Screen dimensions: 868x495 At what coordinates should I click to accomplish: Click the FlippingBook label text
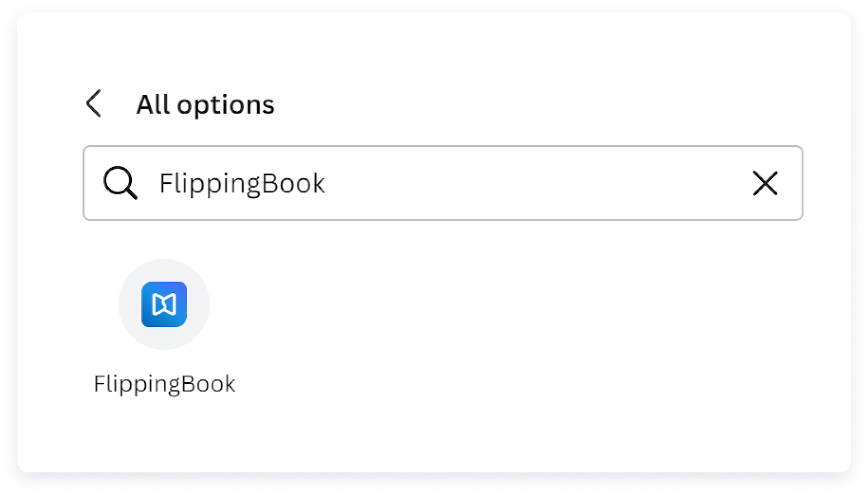[x=165, y=384]
